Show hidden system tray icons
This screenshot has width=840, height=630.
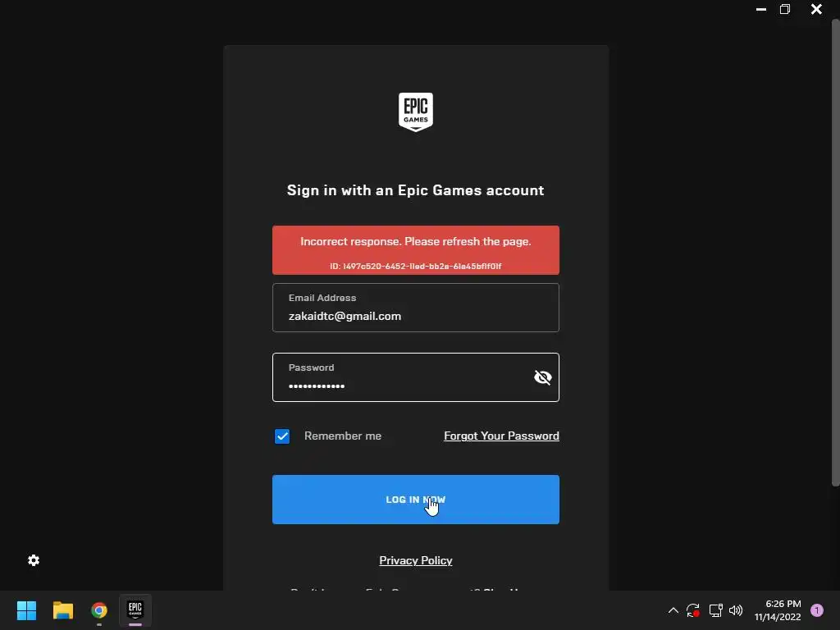point(673,610)
